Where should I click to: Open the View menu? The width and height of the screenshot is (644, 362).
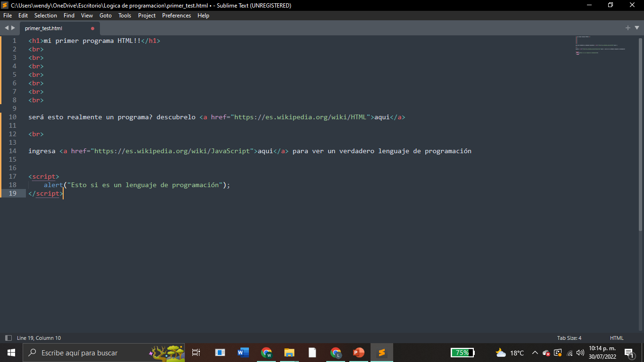[87, 16]
